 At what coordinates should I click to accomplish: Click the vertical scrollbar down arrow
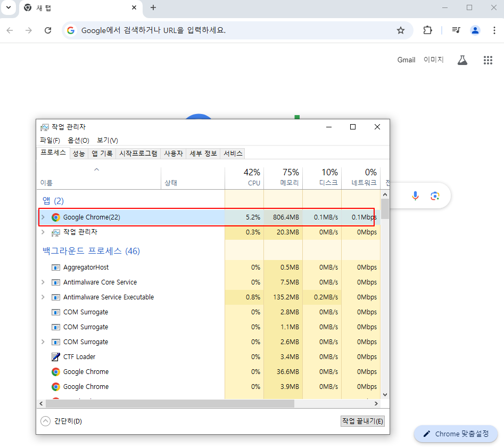(385, 395)
